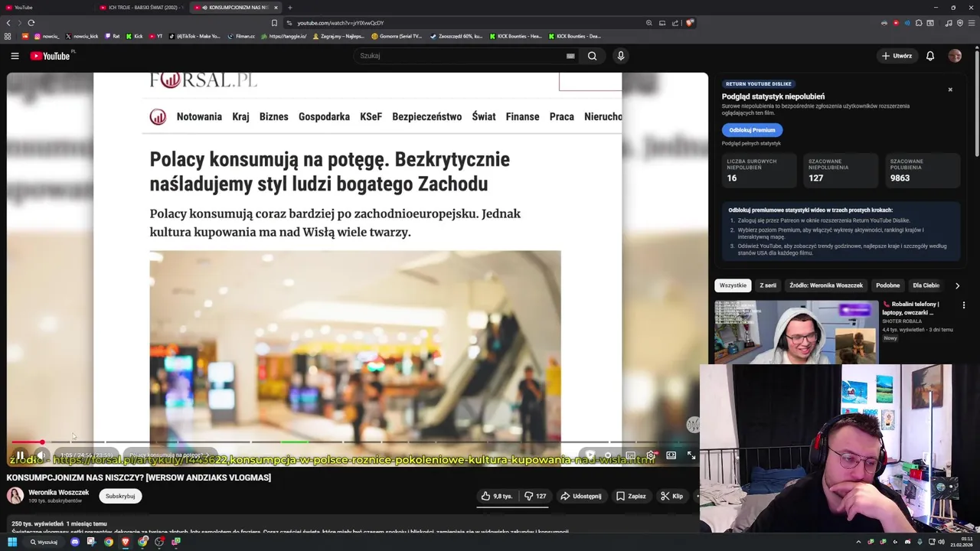Switch to the 'YouTube' browser tab
980x551 pixels.
[47, 8]
